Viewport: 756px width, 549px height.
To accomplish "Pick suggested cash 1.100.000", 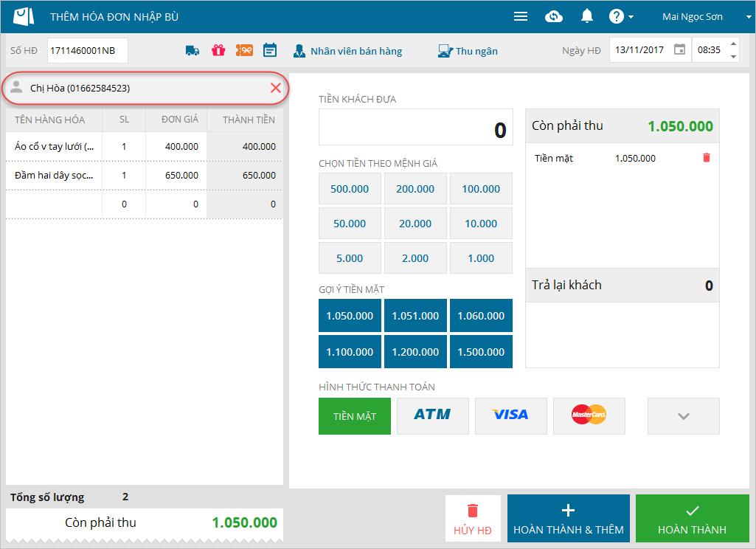I will (x=350, y=352).
